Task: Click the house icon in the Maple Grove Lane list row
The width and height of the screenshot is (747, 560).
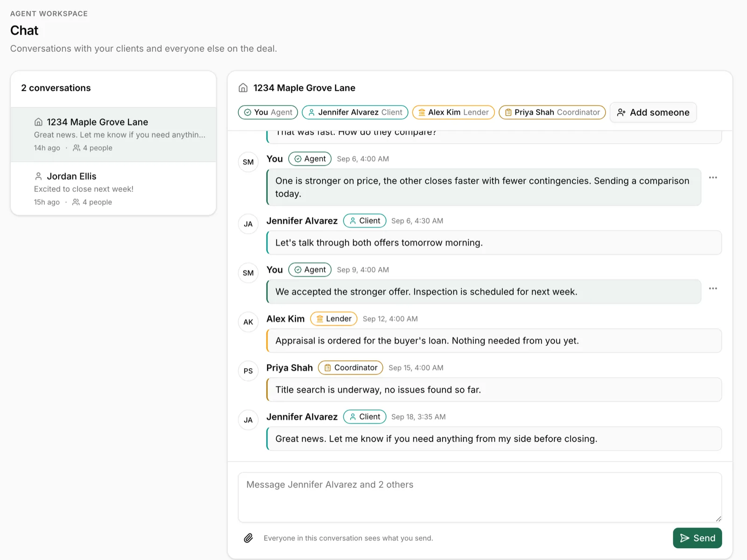Action: click(38, 122)
